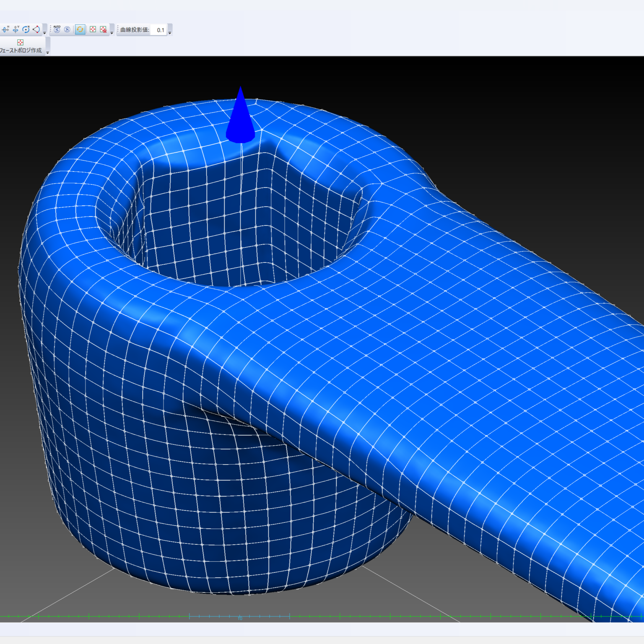
Task: Open overflow arrow after the red-X grid icon
Action: click(112, 32)
